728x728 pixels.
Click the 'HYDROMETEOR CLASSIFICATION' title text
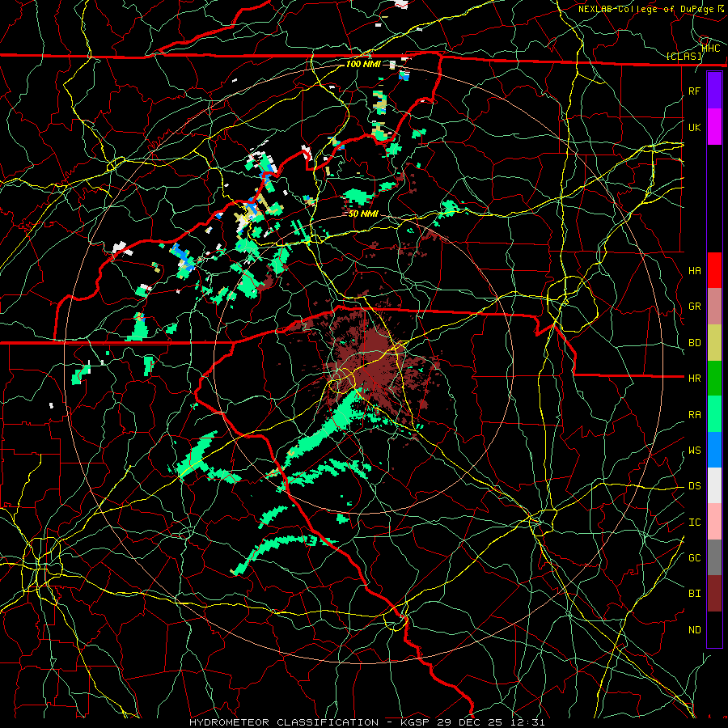284,722
